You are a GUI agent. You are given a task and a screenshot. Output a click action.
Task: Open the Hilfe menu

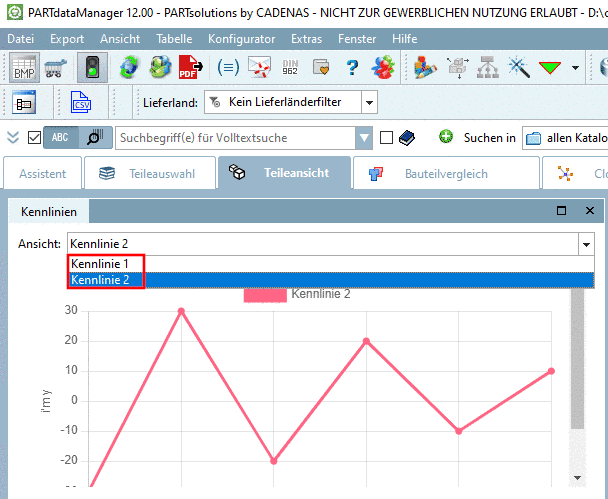pos(404,39)
